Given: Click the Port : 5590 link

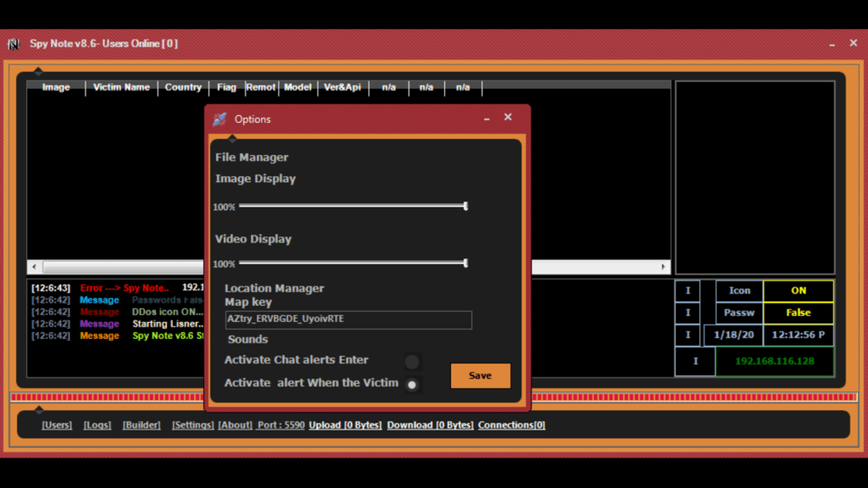Looking at the screenshot, I should 281,425.
